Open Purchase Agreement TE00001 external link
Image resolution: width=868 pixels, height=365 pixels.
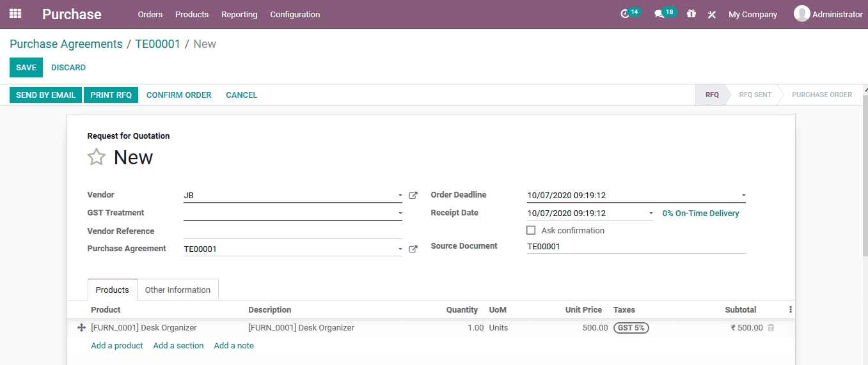click(413, 249)
